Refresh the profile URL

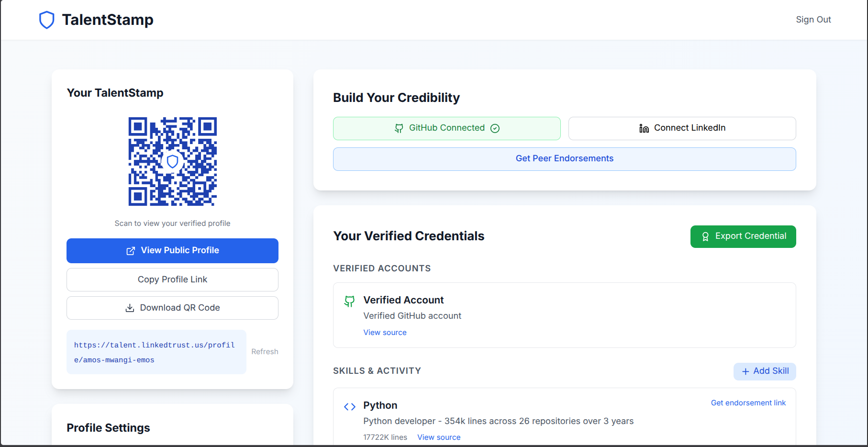pos(265,352)
